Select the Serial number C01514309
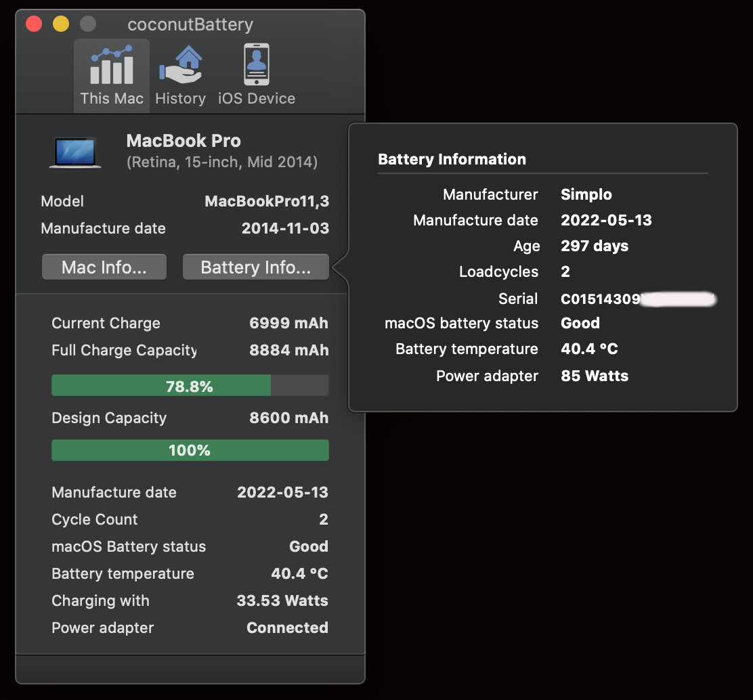The width and height of the screenshot is (753, 700). click(600, 299)
